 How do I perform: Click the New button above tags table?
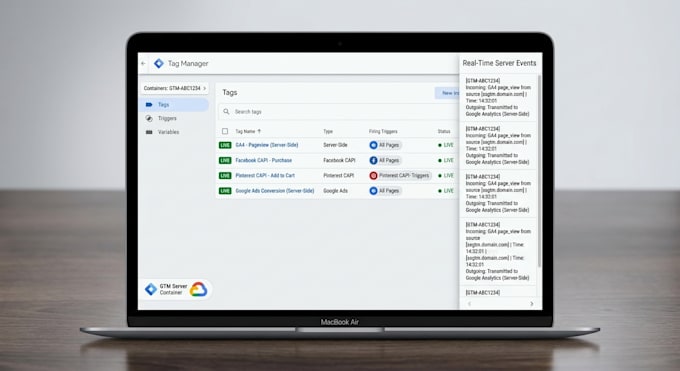(447, 93)
